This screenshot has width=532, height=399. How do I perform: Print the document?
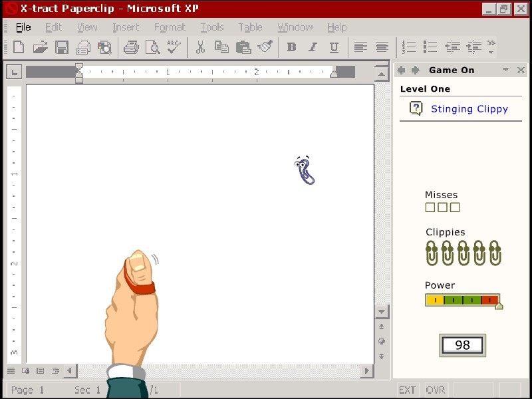click(x=132, y=47)
